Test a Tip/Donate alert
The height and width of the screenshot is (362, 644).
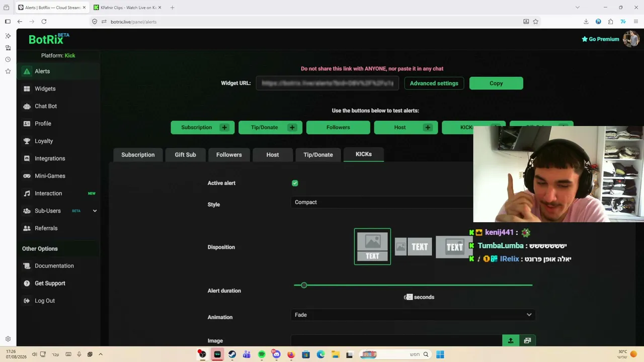265,128
